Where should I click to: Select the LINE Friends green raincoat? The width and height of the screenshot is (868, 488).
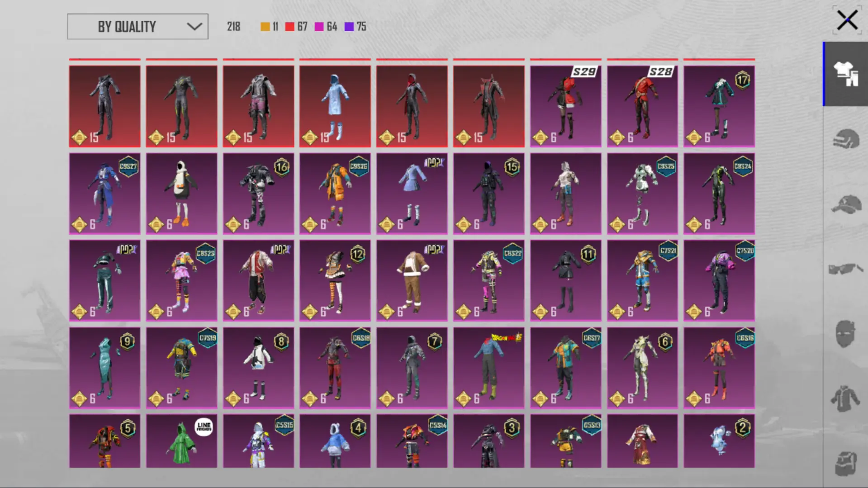tap(181, 441)
